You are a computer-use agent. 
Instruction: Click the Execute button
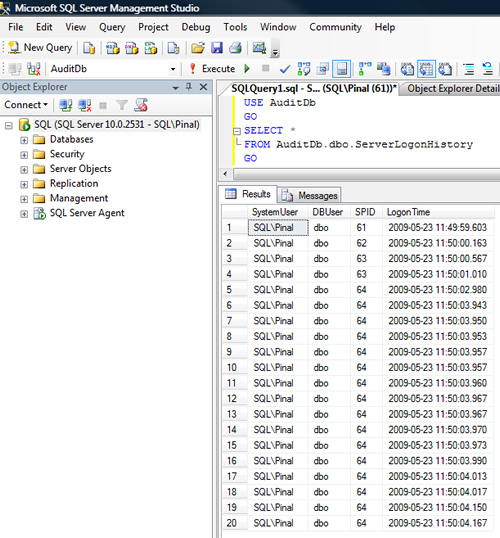click(212, 69)
